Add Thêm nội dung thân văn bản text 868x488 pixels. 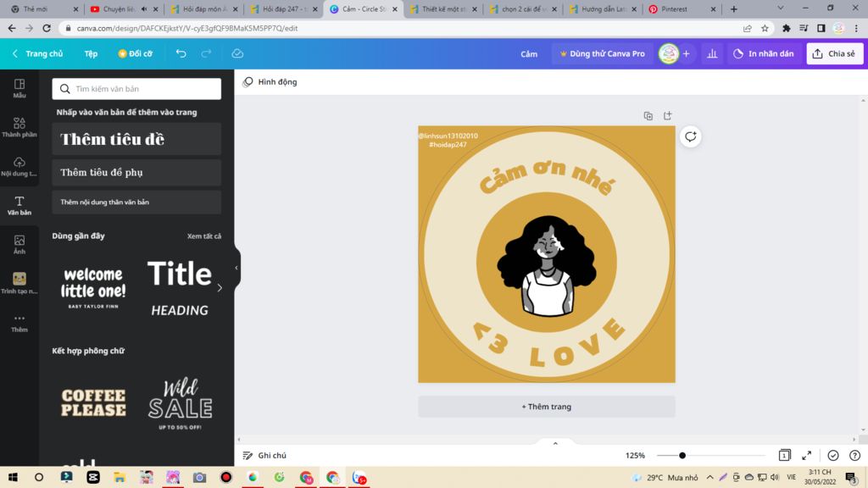(x=136, y=202)
